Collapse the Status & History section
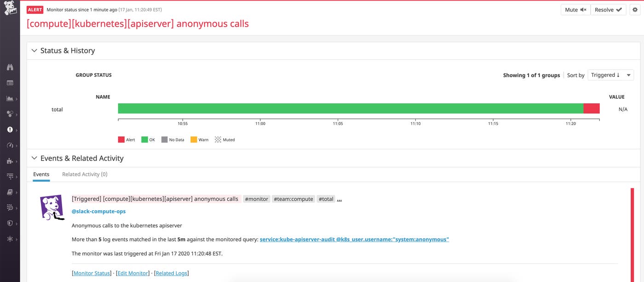The height and width of the screenshot is (282, 644). click(x=34, y=51)
